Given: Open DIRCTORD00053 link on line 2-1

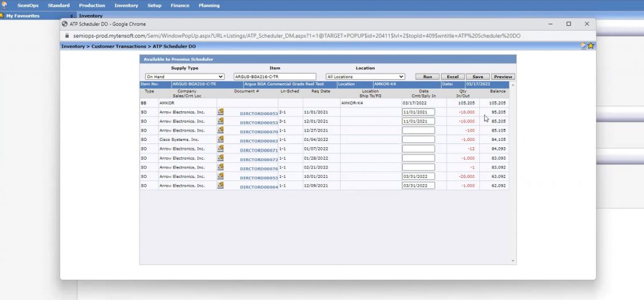Looking at the screenshot, I should pyautogui.click(x=258, y=113).
